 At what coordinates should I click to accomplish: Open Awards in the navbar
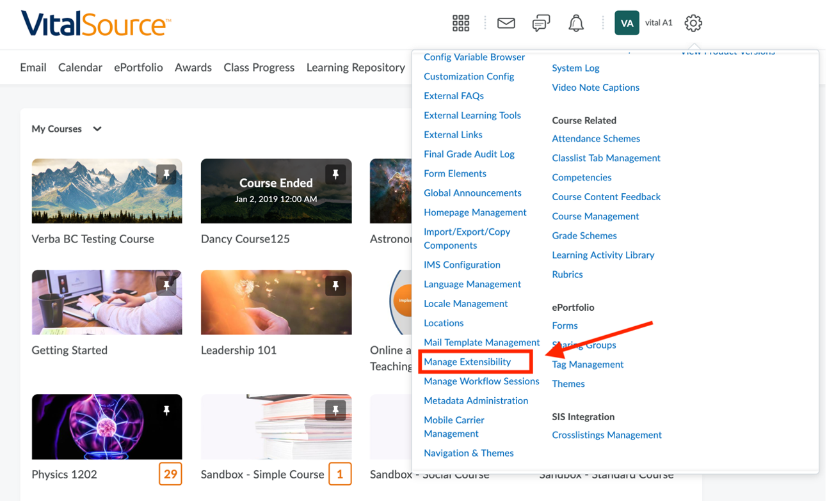point(193,67)
